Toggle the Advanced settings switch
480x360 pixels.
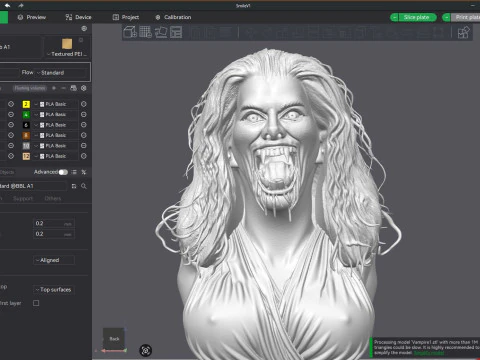tap(63, 172)
